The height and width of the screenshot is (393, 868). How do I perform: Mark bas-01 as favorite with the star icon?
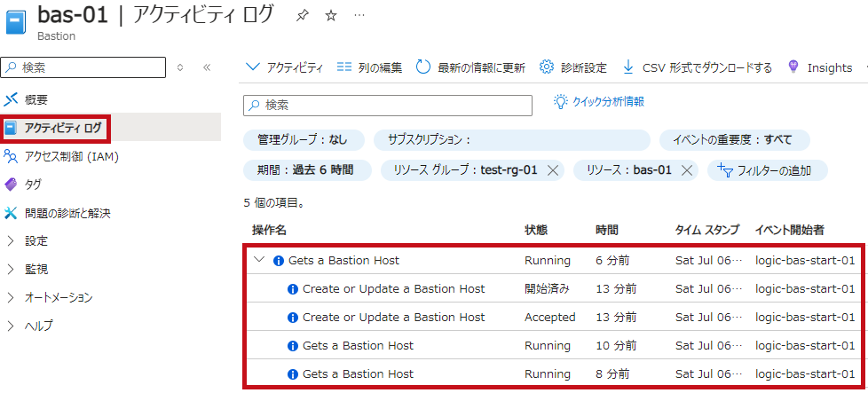click(x=331, y=16)
